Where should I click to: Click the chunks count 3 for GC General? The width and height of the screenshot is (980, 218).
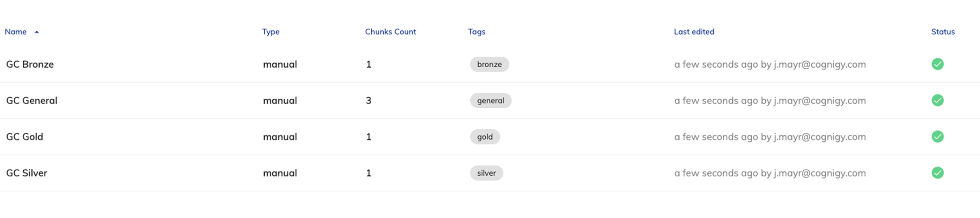[x=369, y=100]
